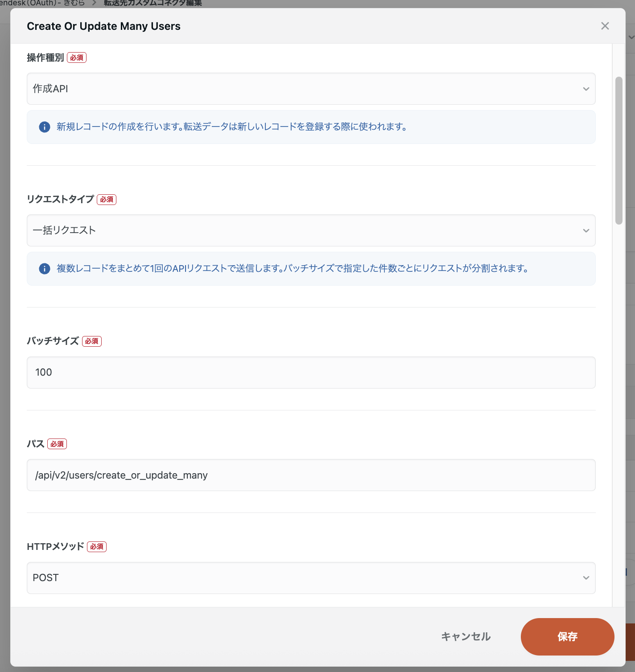Close the Create Or Update Many Users dialog
Image resolution: width=635 pixels, height=672 pixels.
(x=605, y=26)
